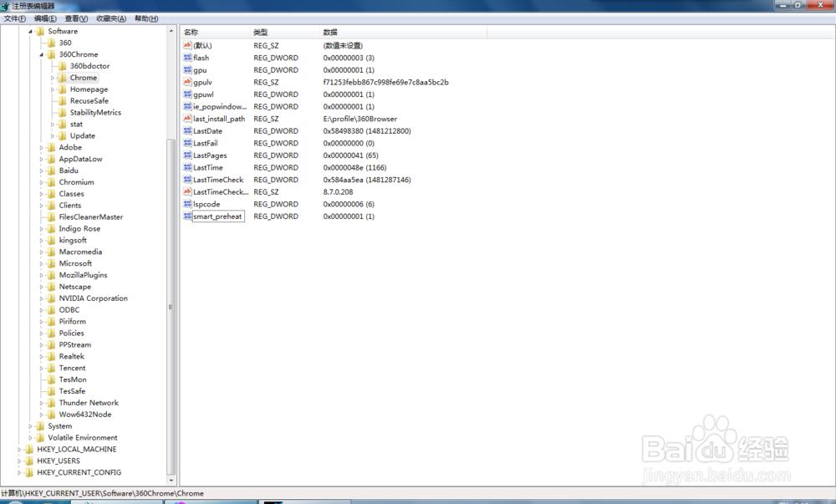
Task: Click the tree pane vertical scrollbar thumb
Action: pos(171,307)
